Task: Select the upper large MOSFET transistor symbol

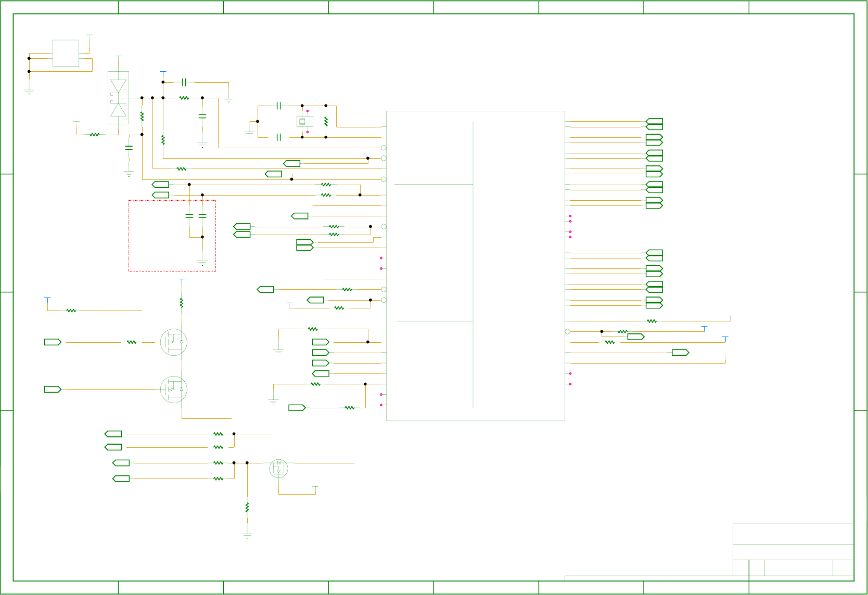Action: 174,342
